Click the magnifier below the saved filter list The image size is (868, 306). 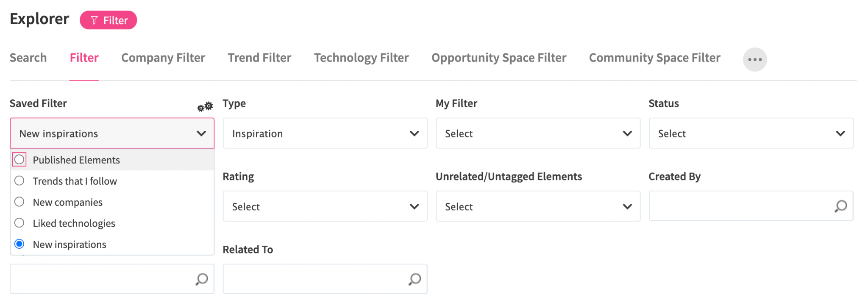201,279
